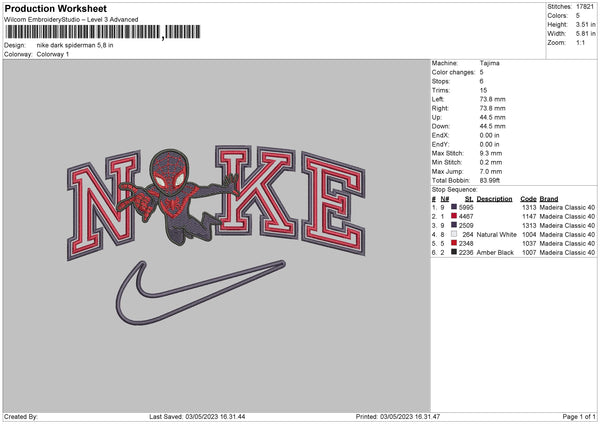Click the letter E of the NIKE embroidery

[333, 204]
